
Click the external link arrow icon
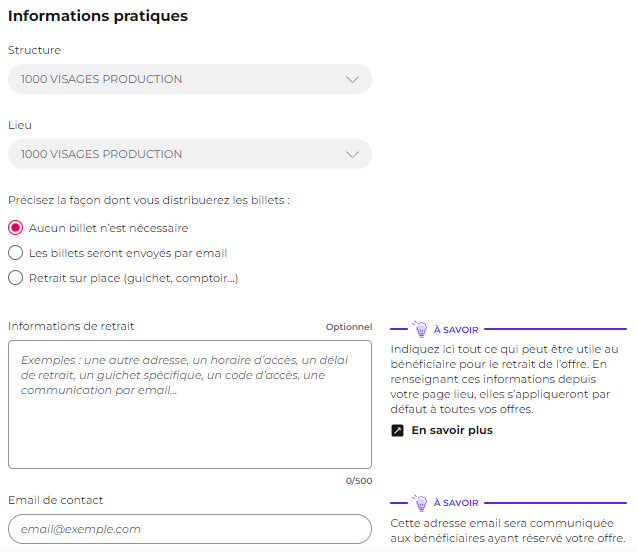397,430
